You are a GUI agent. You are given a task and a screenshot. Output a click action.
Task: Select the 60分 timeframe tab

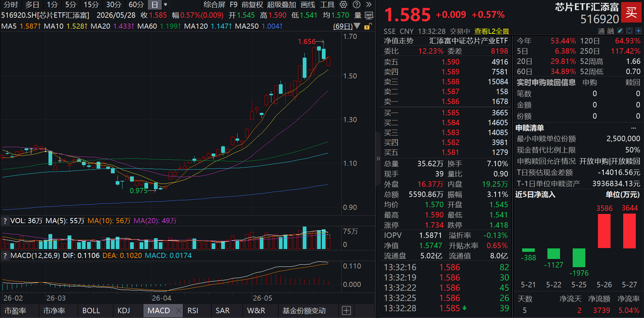pyautogui.click(x=136, y=4)
